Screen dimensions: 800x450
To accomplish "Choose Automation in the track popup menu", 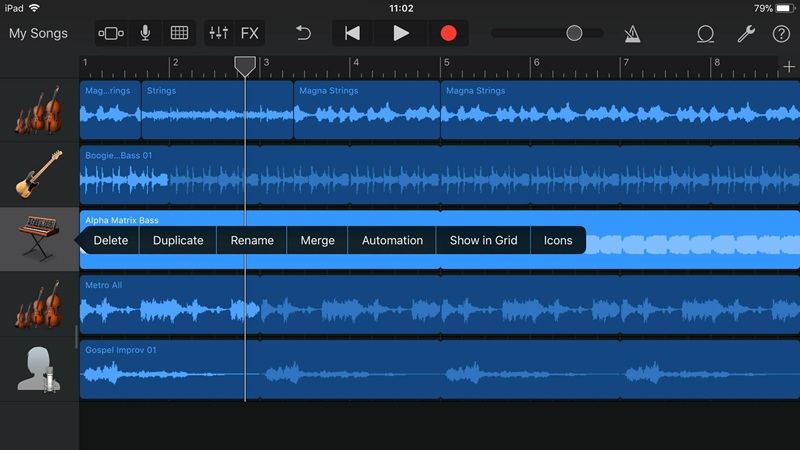I will [392, 240].
